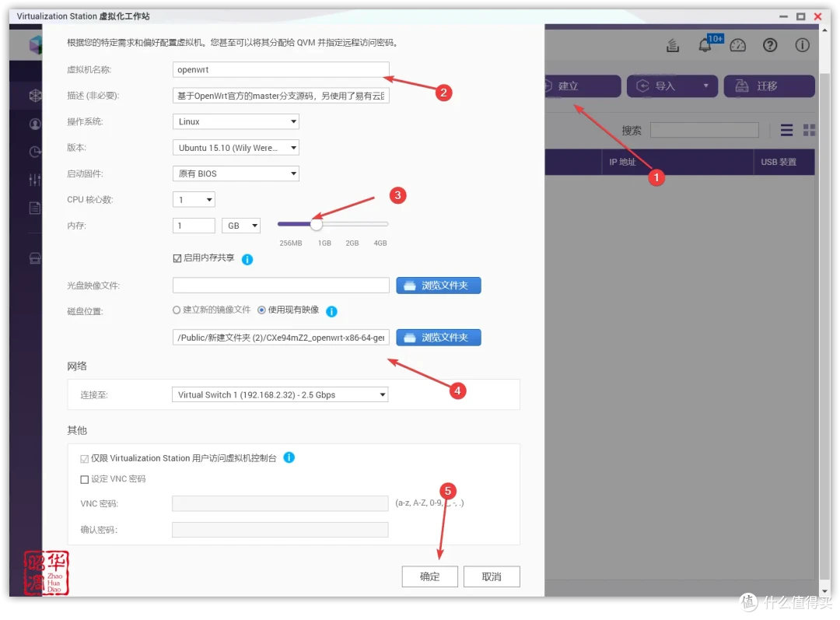The height and width of the screenshot is (620, 840).
Task: Open the snapshot clock icon in sidebar
Action: click(35, 152)
